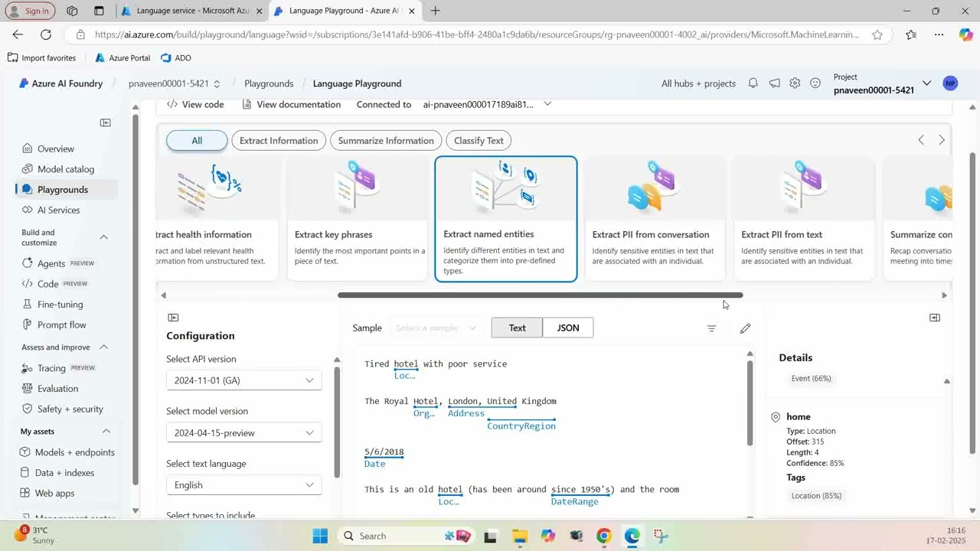Switch to Language service browser tab

point(193,11)
